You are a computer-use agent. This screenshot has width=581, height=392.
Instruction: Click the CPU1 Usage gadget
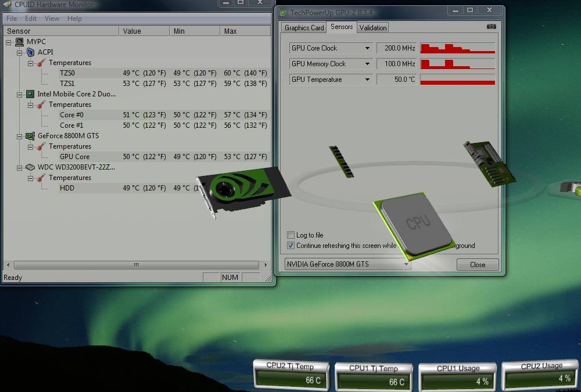click(x=457, y=376)
